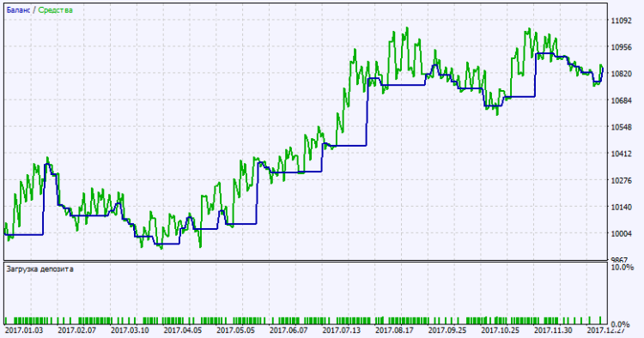Click the 2017.05.05 date label
The height and width of the screenshot is (338, 644).
coord(235,330)
